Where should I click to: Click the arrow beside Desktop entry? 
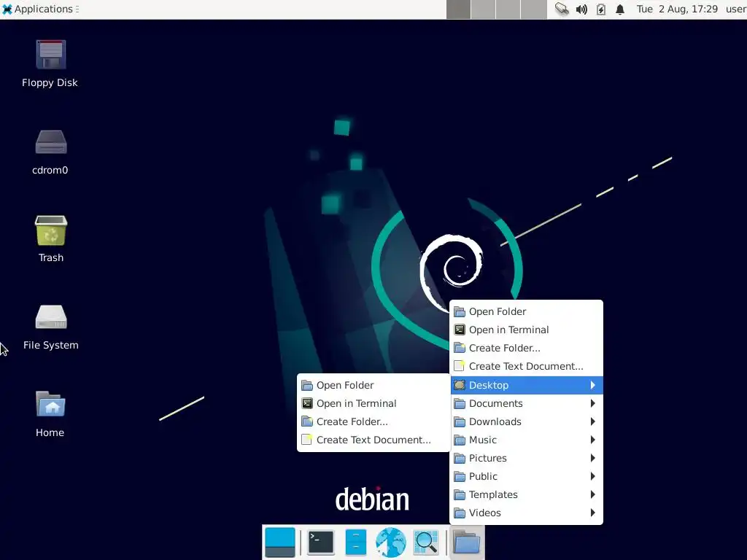592,385
